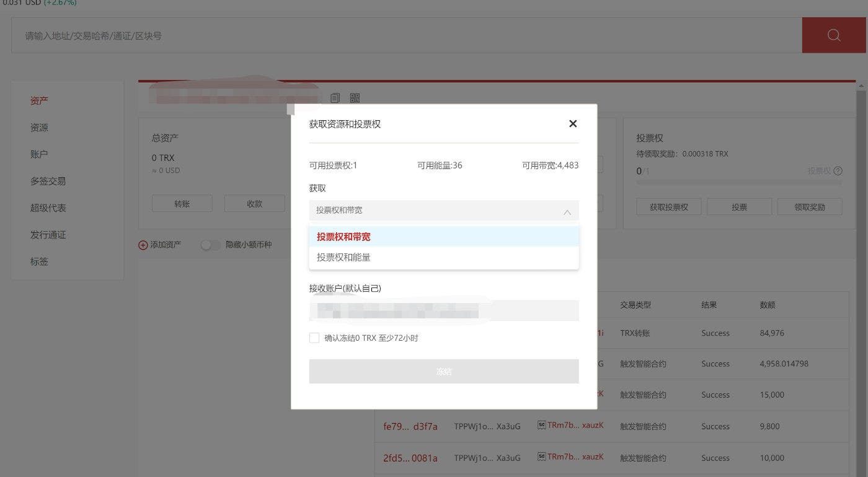Open TRm7b... xauzK address in 10,000 row

[575, 457]
